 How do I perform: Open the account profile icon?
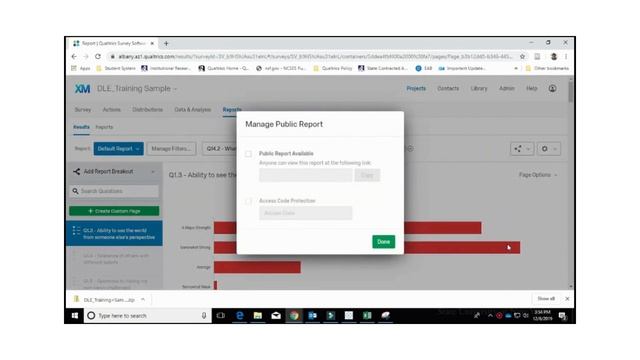552,89
